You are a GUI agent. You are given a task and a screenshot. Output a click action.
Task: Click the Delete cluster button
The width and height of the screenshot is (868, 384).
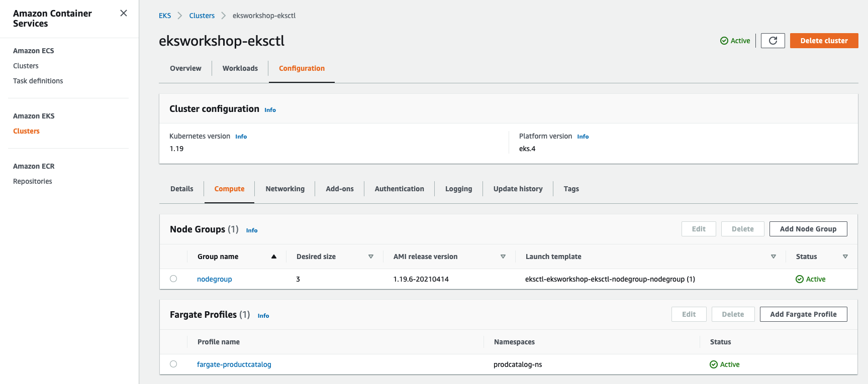point(824,41)
